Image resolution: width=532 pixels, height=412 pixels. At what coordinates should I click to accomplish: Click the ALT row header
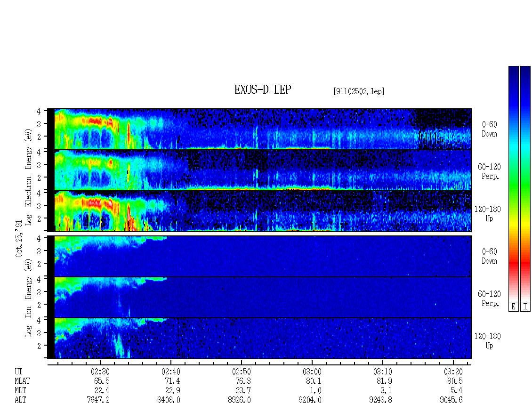(20, 400)
